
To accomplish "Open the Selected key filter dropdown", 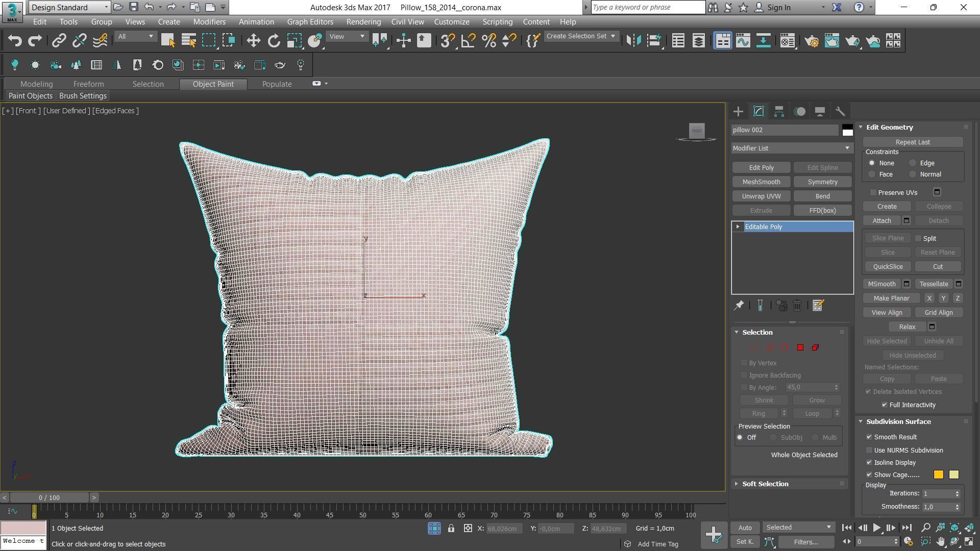I will coord(799,528).
